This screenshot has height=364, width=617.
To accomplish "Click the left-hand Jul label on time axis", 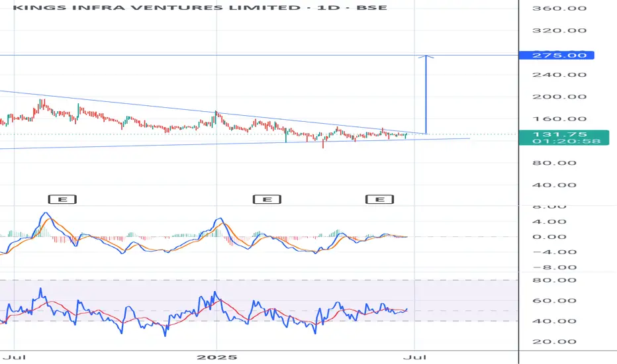I will pos(14,357).
